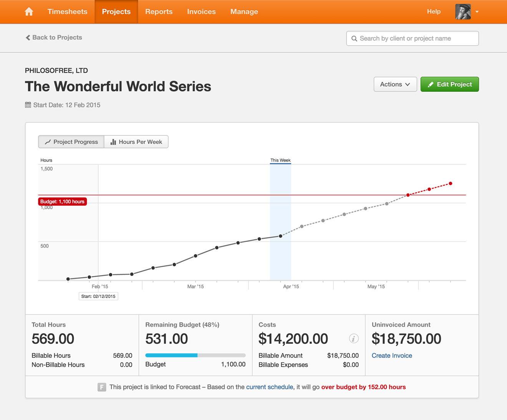
Task: Click the pencil icon on Edit Project
Action: click(431, 84)
